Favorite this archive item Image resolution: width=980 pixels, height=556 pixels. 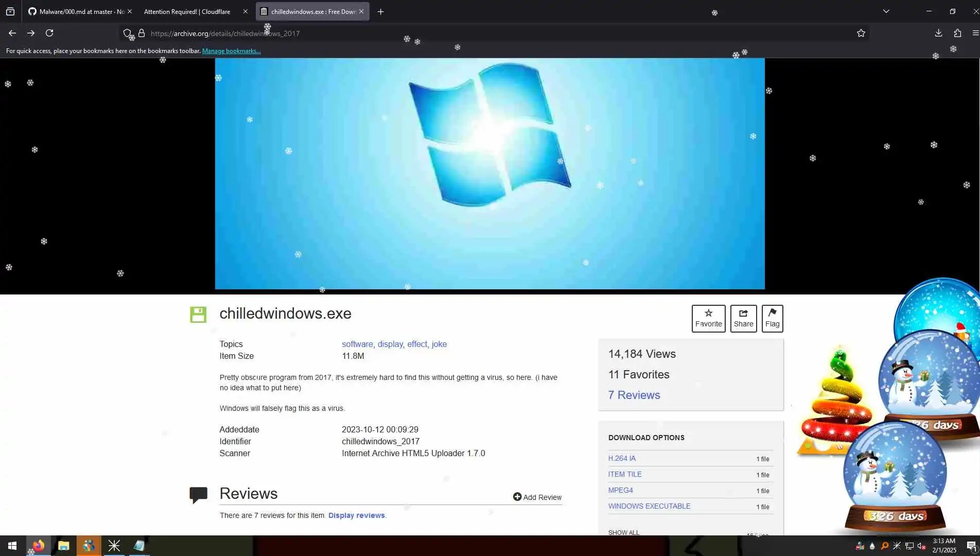tap(709, 319)
